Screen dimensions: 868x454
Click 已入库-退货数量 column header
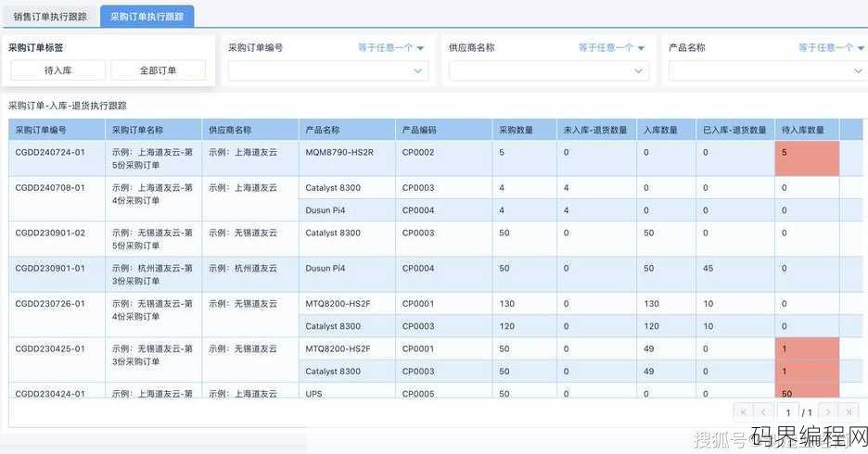pyautogui.click(x=735, y=130)
